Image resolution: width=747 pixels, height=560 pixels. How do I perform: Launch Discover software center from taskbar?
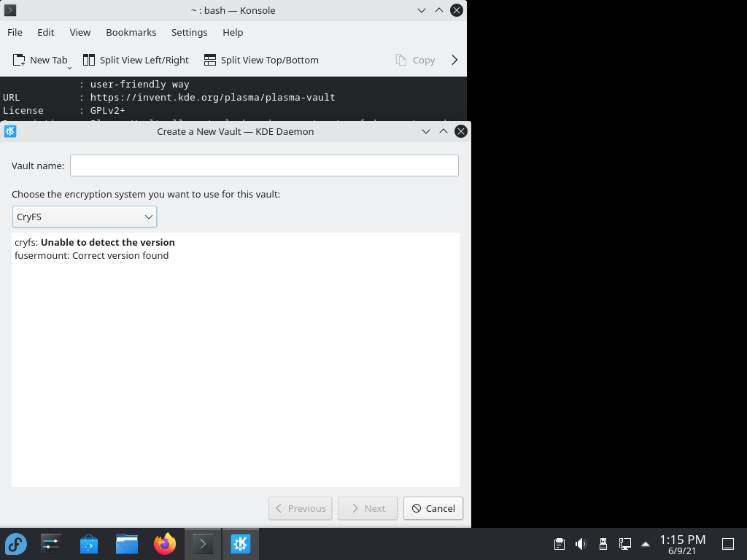(88, 544)
